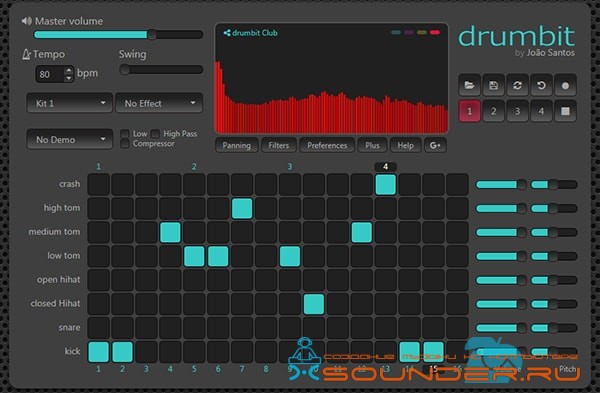Toggle off the high tom step 7 pad

(x=242, y=208)
